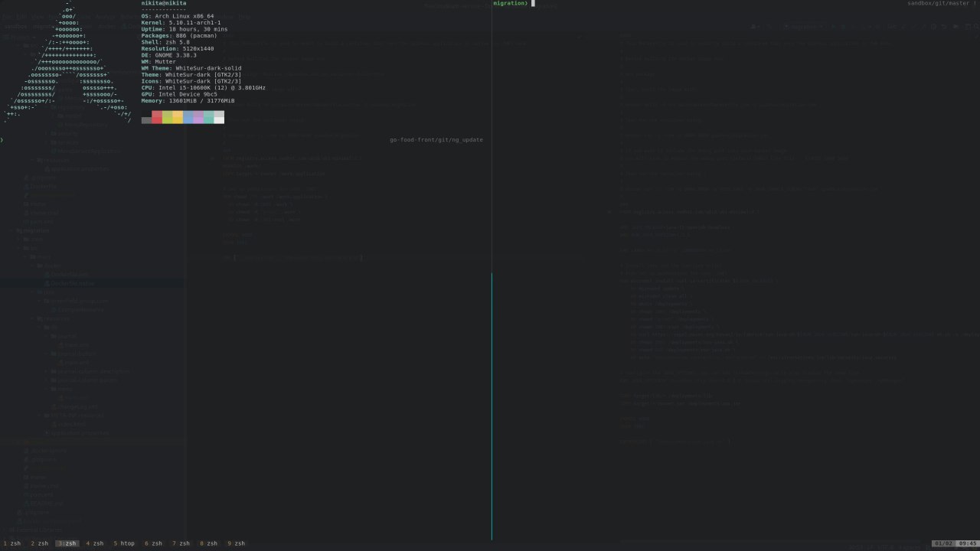Image resolution: width=980 pixels, height=551 pixels.
Task: Click the white block in neofetch palette
Action: pos(219,117)
